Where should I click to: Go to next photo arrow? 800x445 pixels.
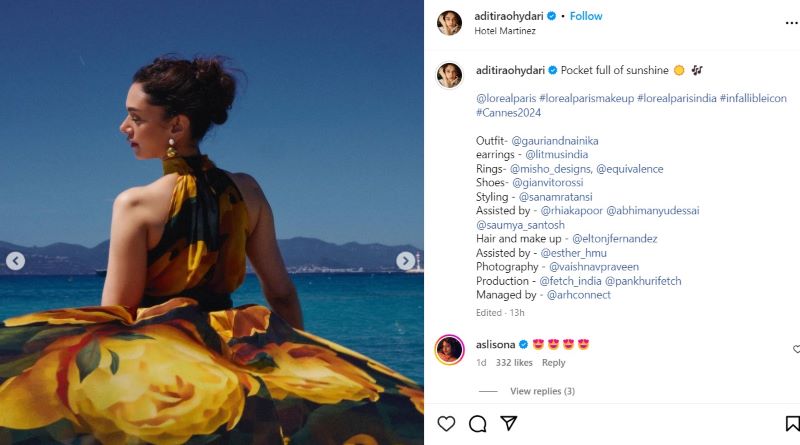pyautogui.click(x=406, y=261)
